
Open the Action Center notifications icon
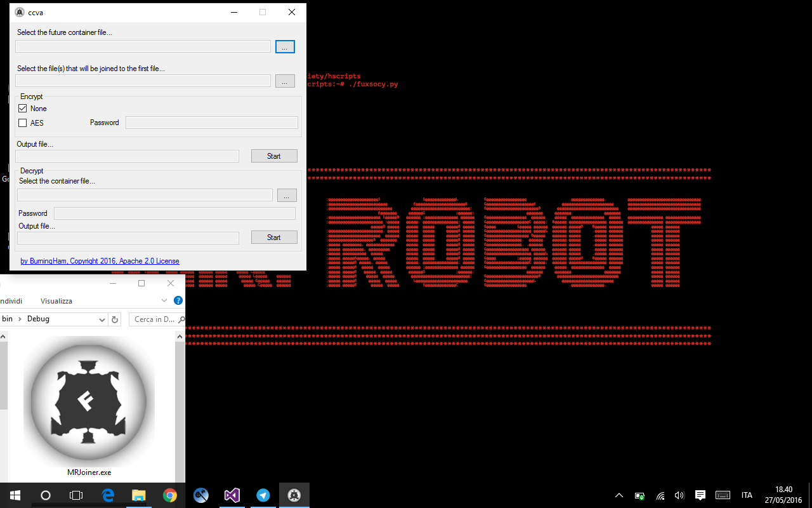tap(700, 495)
